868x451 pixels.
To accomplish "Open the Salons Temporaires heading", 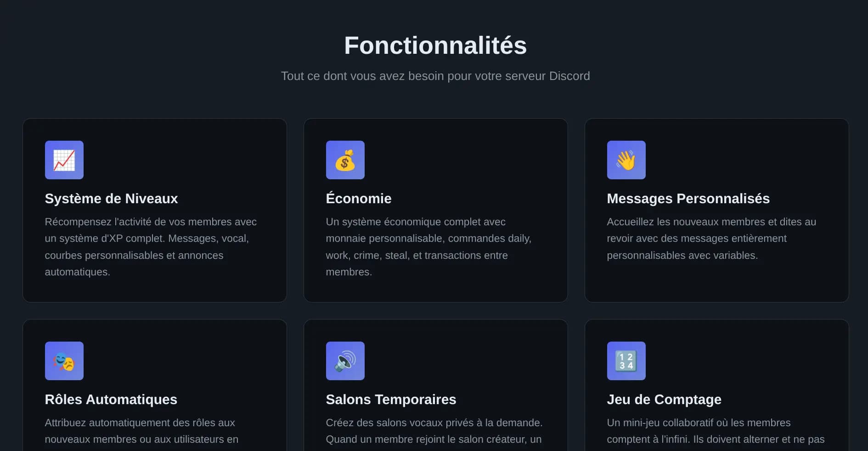I will tap(391, 400).
